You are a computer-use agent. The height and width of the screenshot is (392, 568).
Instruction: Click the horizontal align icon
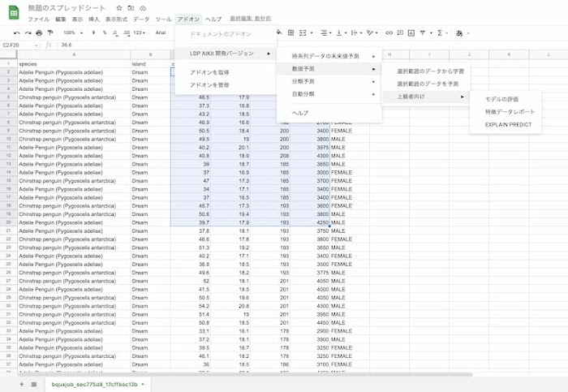click(324, 33)
